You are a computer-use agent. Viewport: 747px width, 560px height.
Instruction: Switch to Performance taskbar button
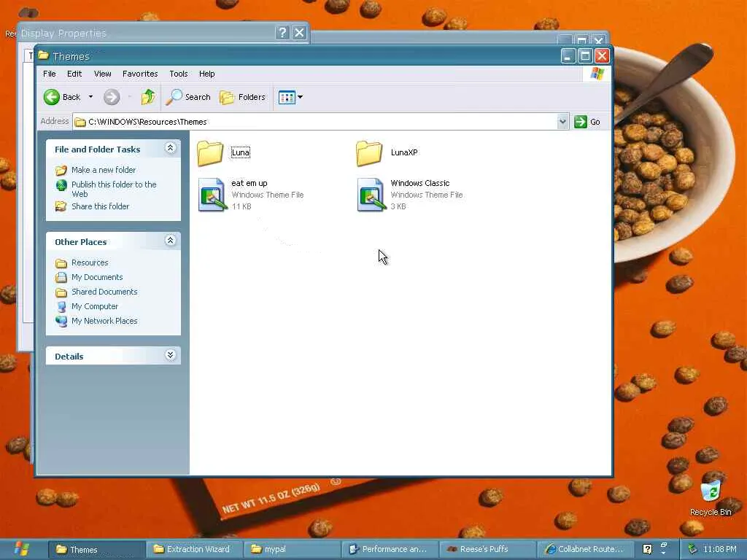(390, 549)
